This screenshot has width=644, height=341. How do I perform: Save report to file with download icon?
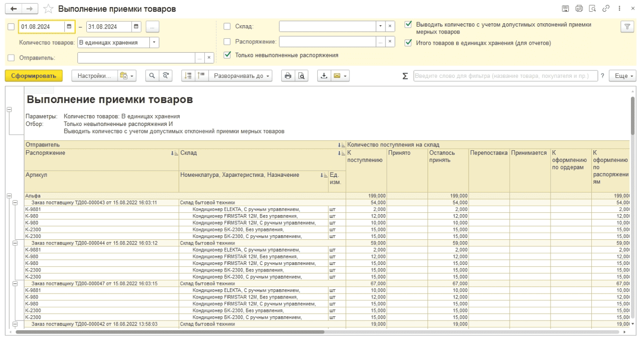(x=324, y=76)
